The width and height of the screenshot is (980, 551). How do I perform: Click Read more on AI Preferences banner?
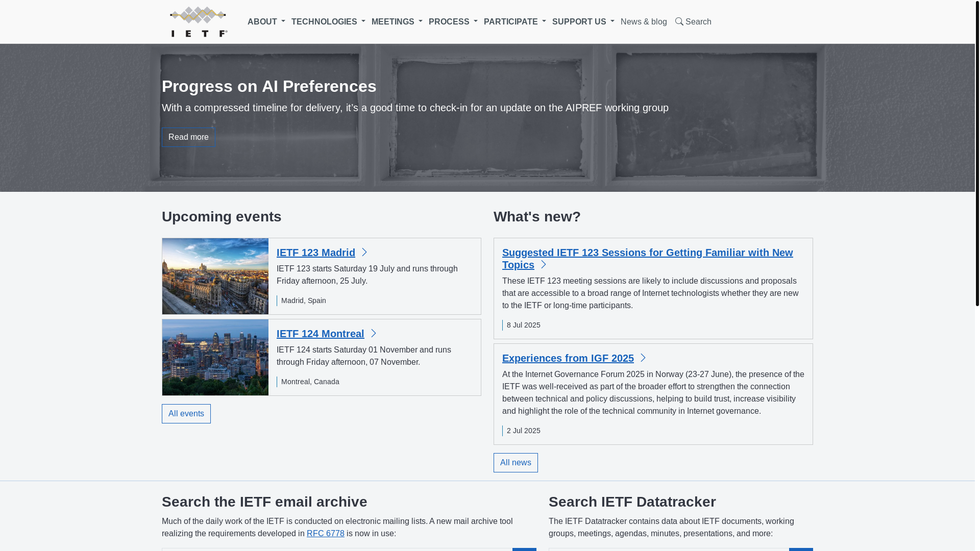[x=188, y=137]
